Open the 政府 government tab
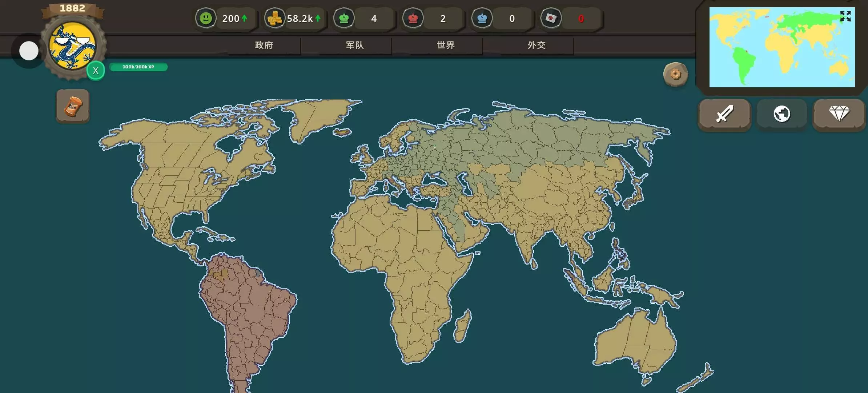 (264, 45)
